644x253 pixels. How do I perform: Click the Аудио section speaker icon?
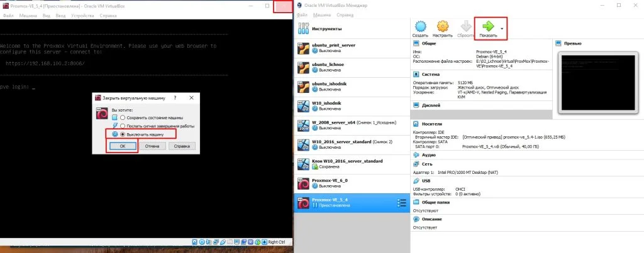(x=416, y=155)
